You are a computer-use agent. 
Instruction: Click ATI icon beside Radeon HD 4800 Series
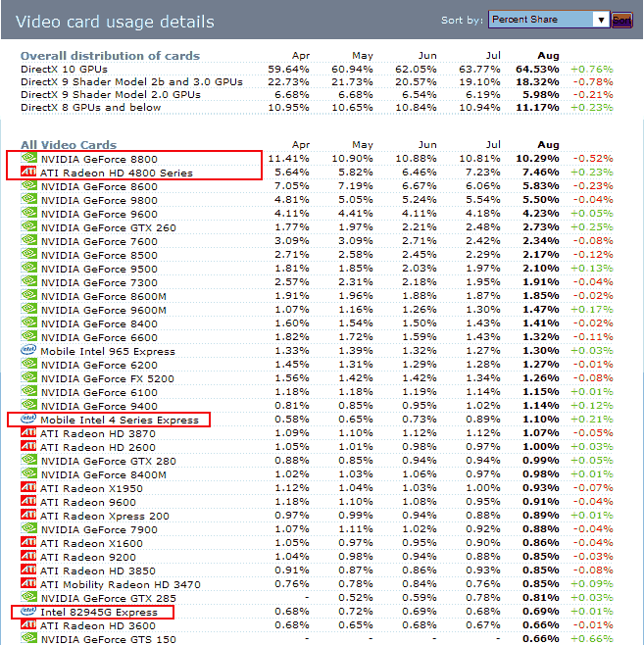28,172
